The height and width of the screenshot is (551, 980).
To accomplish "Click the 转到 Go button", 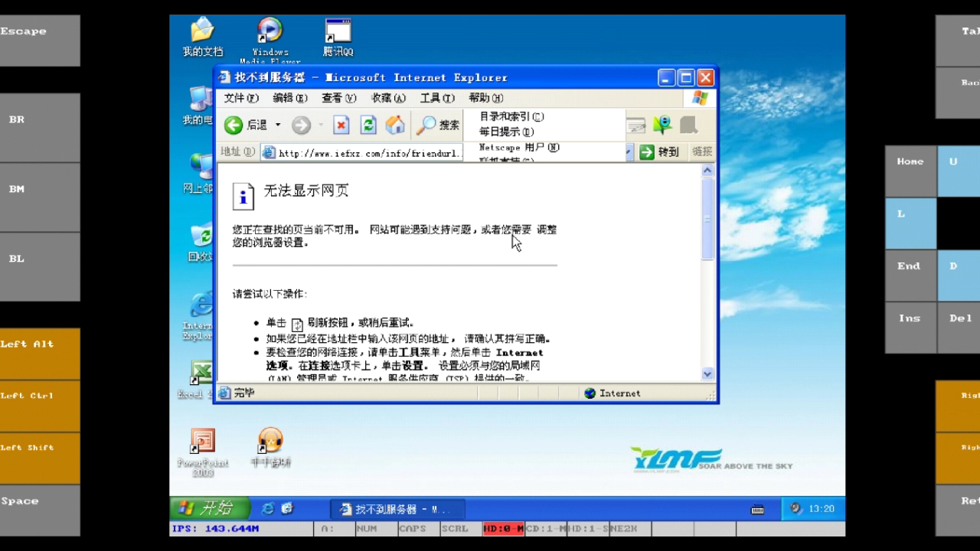I will tap(659, 152).
